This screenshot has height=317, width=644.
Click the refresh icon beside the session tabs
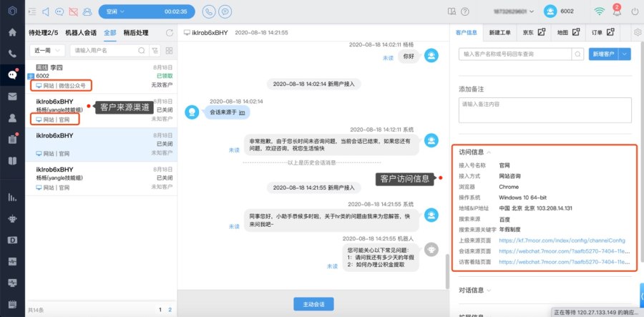[169, 33]
